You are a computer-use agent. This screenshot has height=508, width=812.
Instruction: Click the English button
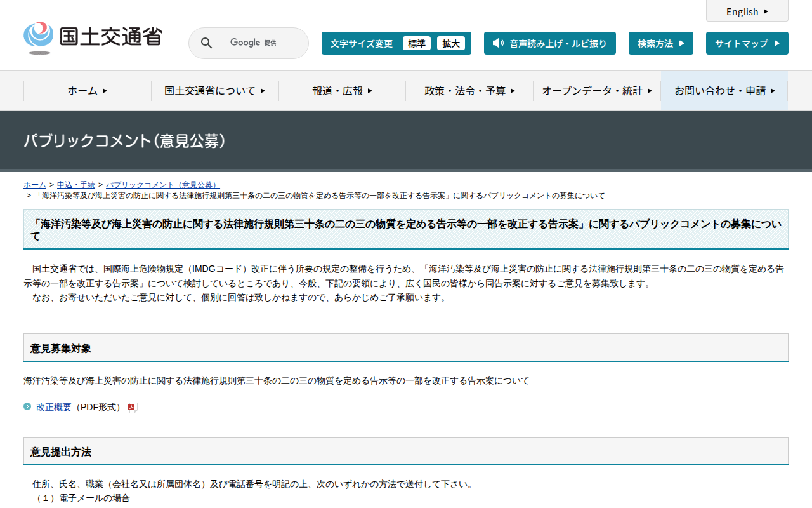[747, 11]
